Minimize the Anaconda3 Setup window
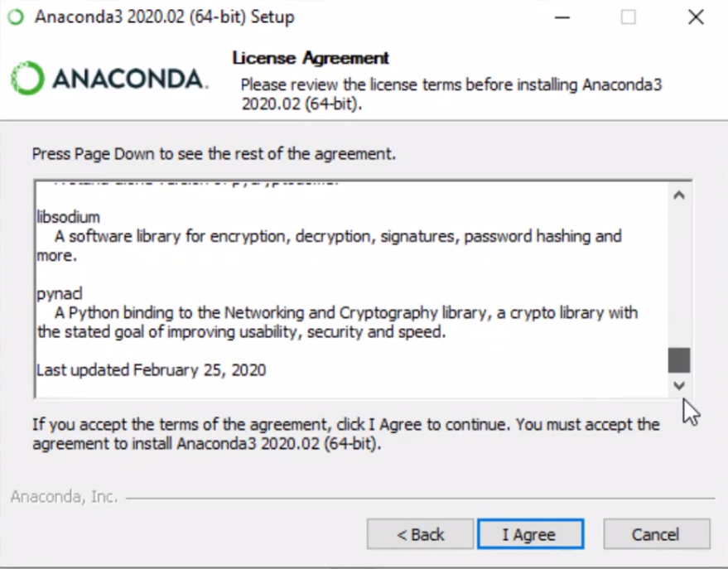The height and width of the screenshot is (569, 728). [x=562, y=17]
